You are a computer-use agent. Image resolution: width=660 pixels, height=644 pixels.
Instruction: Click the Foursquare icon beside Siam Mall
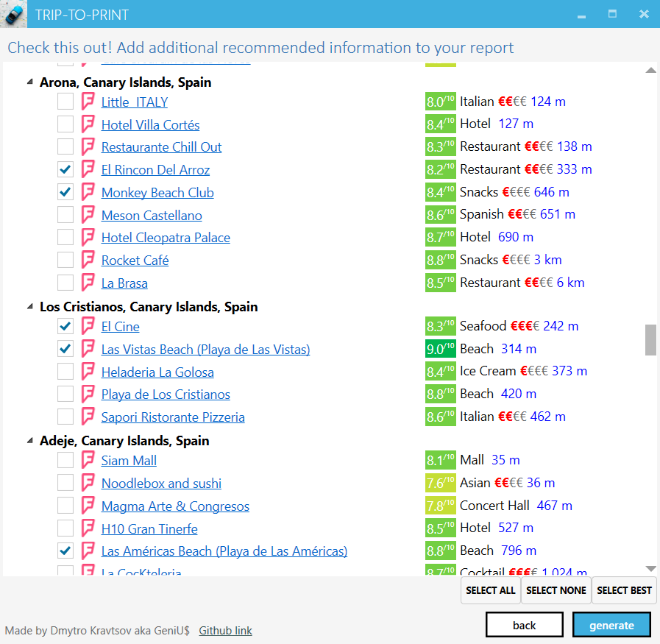tap(88, 460)
